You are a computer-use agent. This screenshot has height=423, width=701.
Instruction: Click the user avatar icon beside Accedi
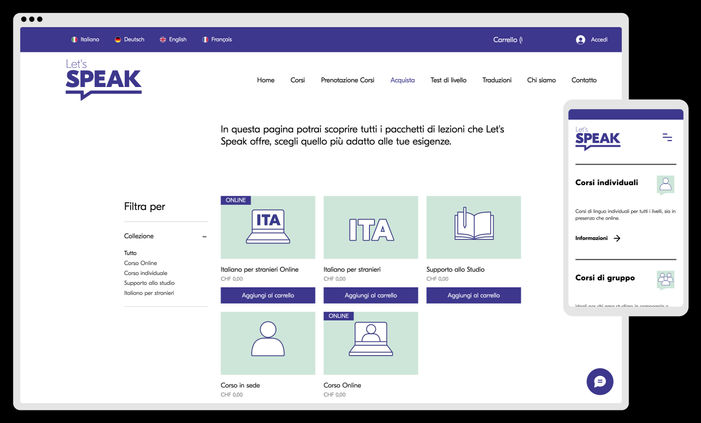pyautogui.click(x=580, y=40)
